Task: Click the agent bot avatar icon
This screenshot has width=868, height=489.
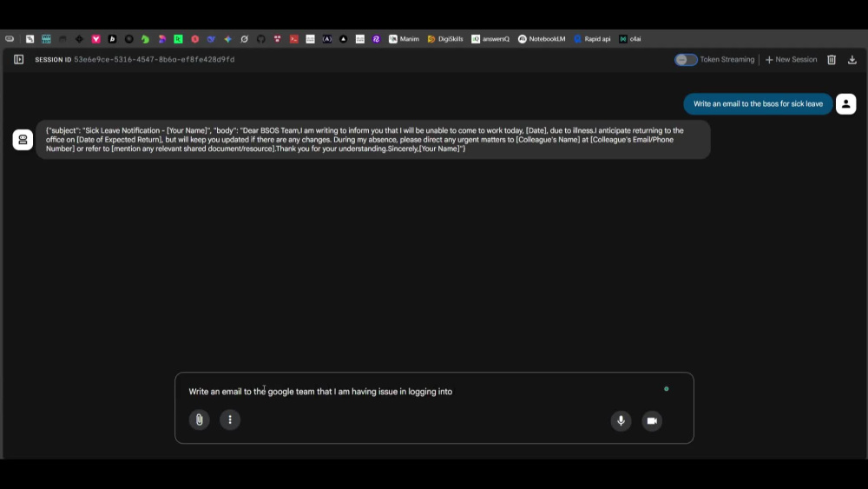Action: 23,140
